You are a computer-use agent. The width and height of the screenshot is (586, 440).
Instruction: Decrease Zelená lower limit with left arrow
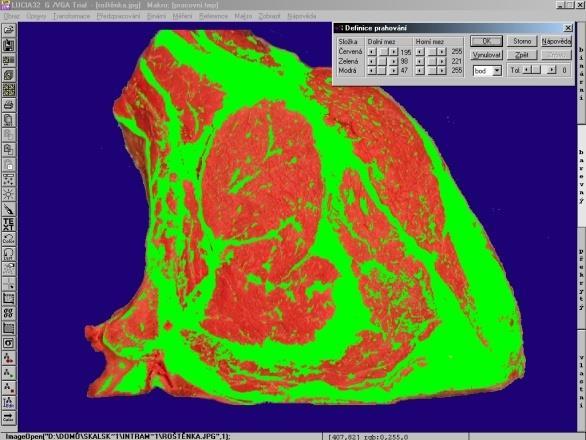[x=371, y=61]
